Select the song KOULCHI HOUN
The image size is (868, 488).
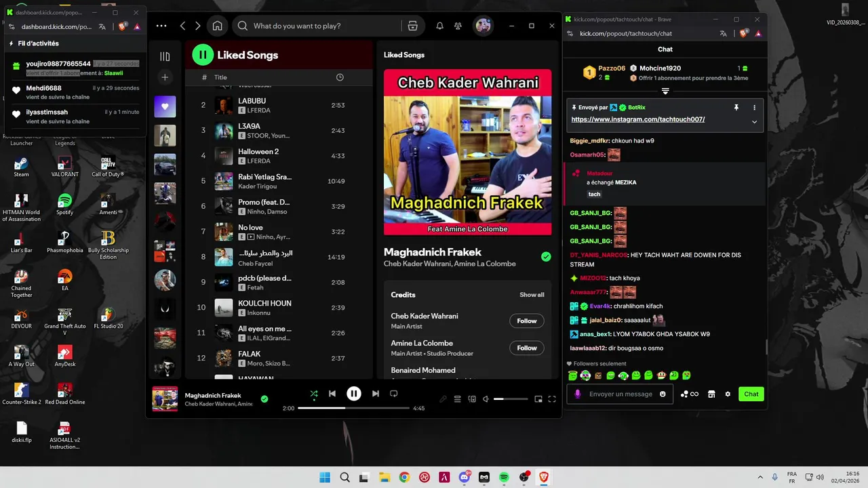[x=278, y=308]
